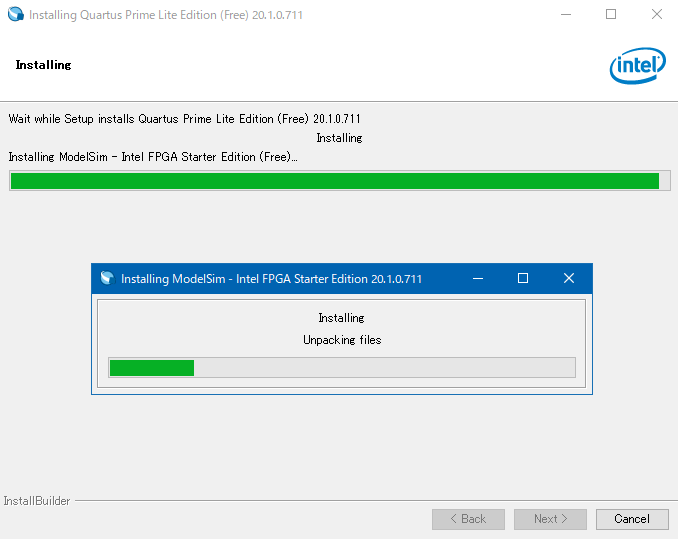Close the ModelSim installing dialog

click(568, 278)
